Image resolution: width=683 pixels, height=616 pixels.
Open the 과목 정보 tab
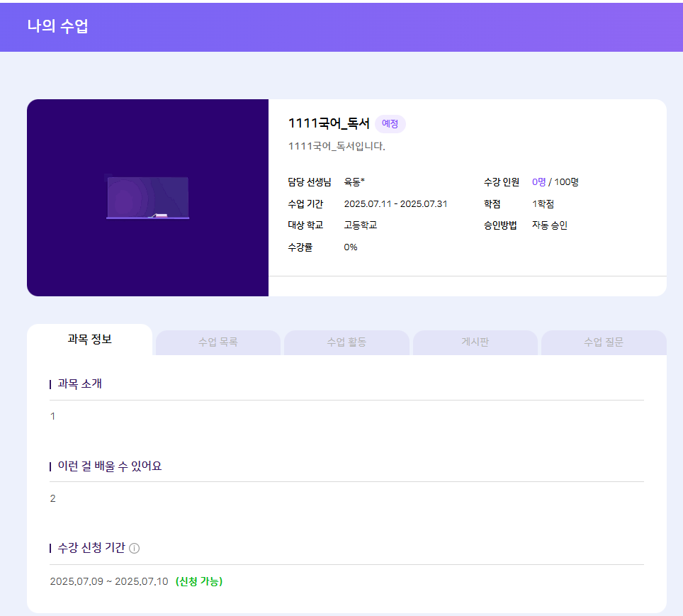pos(89,340)
